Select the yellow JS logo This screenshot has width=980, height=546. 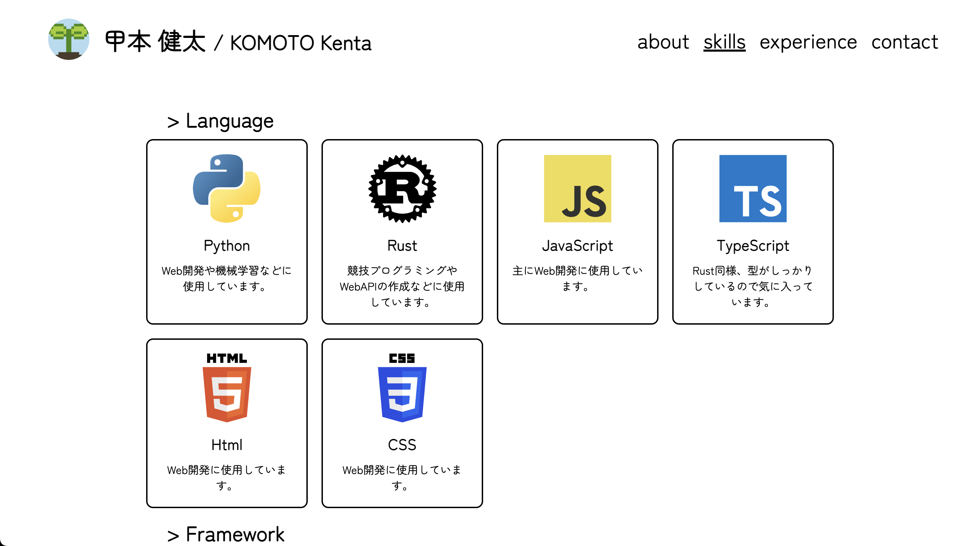(x=577, y=188)
